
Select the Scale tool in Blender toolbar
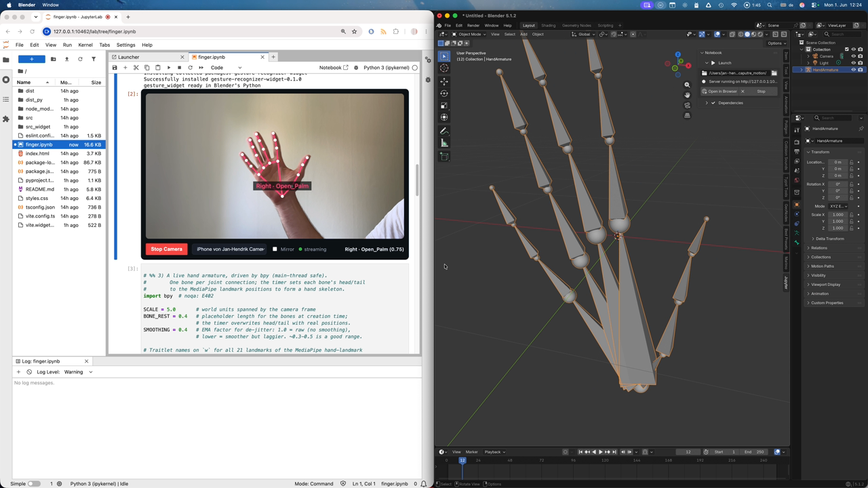pos(444,106)
